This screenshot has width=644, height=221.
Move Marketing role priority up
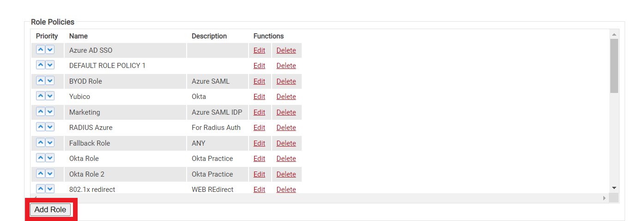[x=41, y=112]
